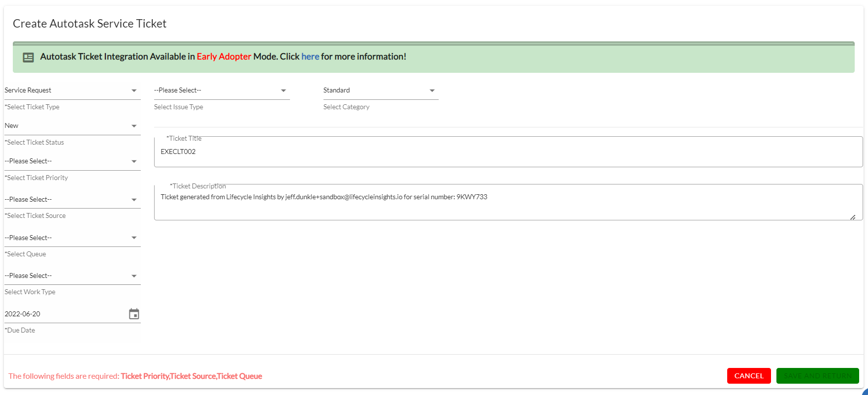This screenshot has width=868, height=395.
Task: Click the '*Select Queue' label
Action: pyautogui.click(x=25, y=254)
